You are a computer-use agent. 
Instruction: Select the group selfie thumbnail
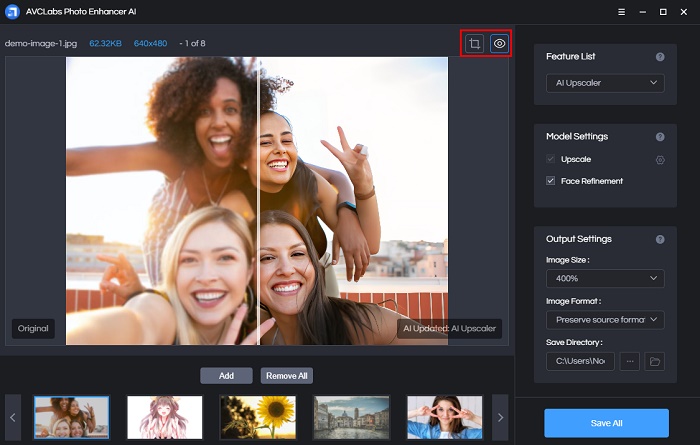pos(71,417)
